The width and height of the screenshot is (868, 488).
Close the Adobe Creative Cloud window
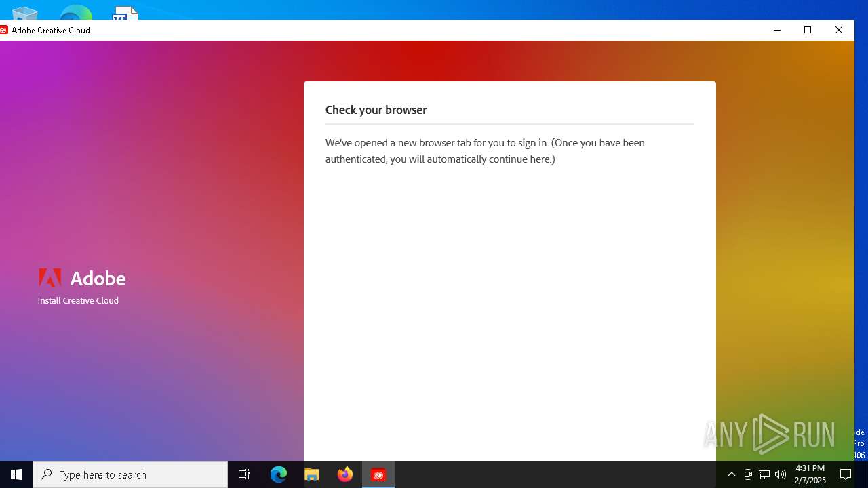(x=839, y=30)
